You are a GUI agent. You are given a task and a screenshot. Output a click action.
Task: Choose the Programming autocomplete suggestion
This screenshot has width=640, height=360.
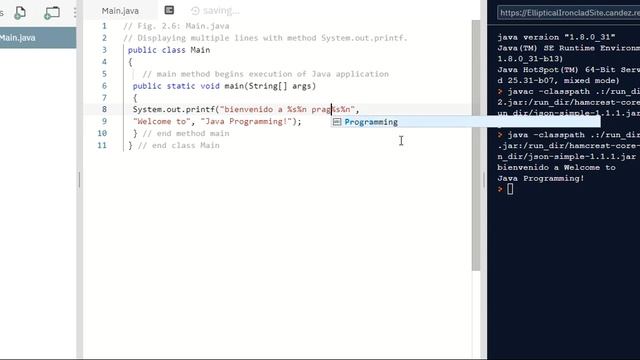(x=465, y=122)
